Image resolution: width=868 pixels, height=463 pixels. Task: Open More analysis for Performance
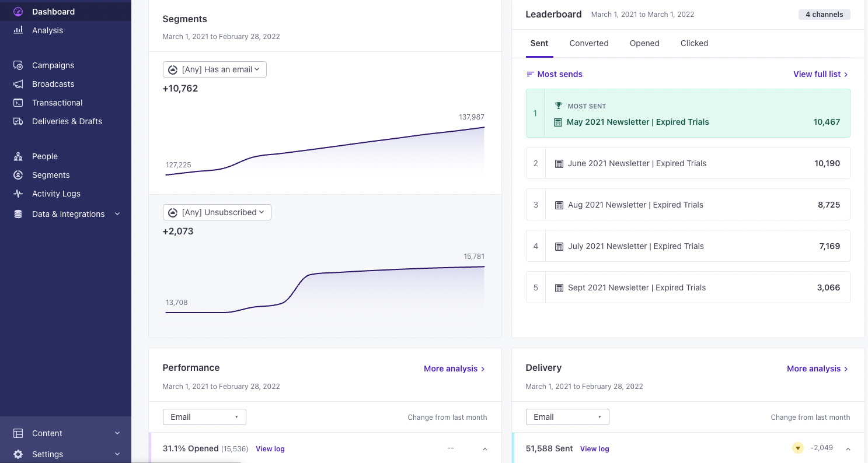point(454,369)
